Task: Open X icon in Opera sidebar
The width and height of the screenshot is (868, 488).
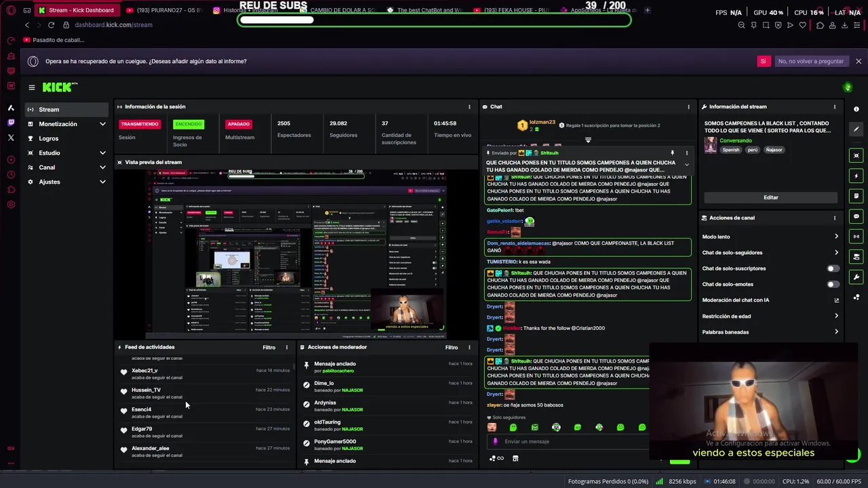Action: [x=11, y=138]
